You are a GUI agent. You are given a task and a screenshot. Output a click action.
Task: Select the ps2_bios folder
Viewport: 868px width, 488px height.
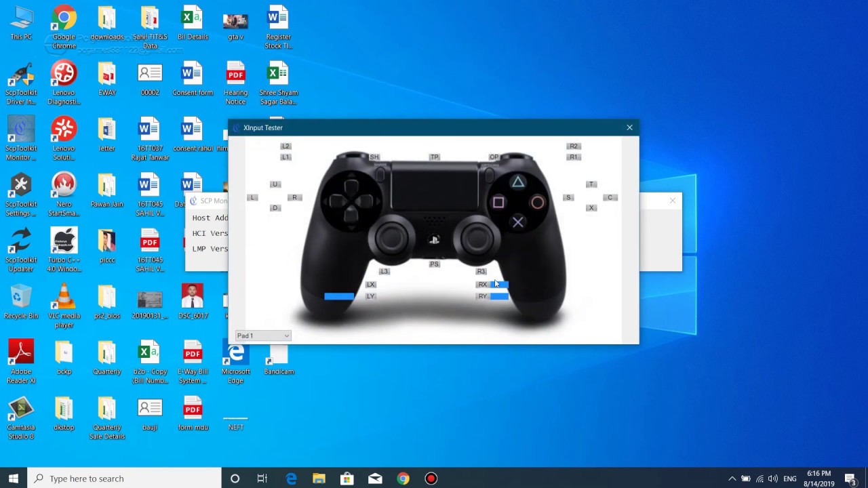point(107,302)
